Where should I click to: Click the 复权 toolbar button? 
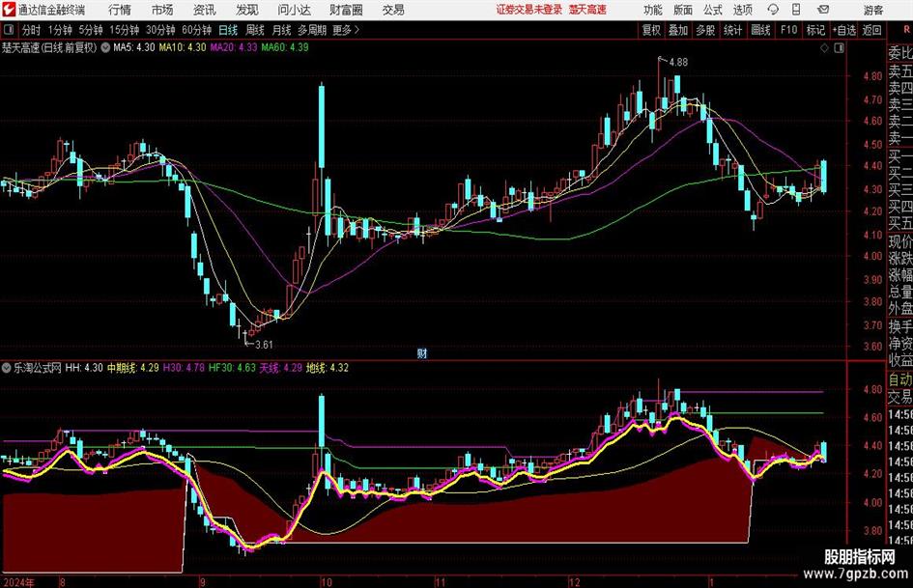click(651, 30)
